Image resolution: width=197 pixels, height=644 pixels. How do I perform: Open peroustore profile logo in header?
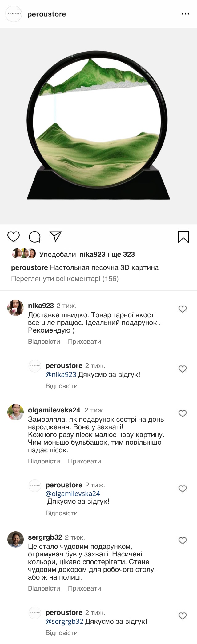[x=14, y=14]
